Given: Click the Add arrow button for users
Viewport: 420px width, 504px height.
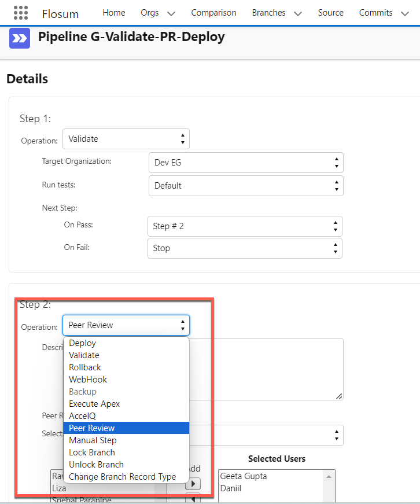Looking at the screenshot, I should pyautogui.click(x=193, y=483).
